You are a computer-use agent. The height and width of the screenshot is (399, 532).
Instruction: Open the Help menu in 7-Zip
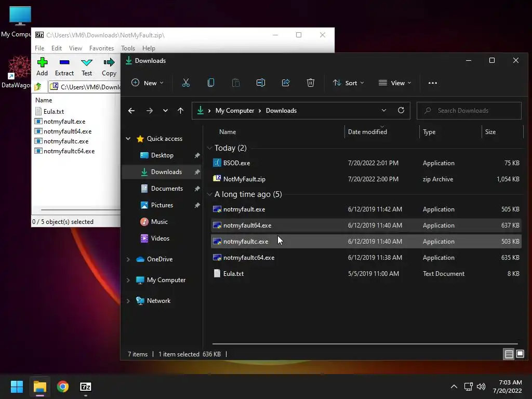(x=149, y=48)
